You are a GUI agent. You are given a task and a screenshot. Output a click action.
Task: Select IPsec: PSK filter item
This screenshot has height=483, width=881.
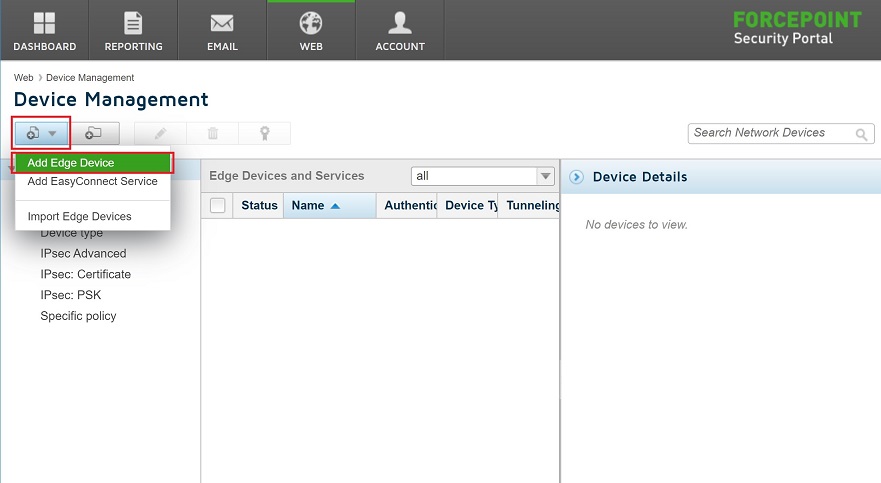click(x=70, y=295)
